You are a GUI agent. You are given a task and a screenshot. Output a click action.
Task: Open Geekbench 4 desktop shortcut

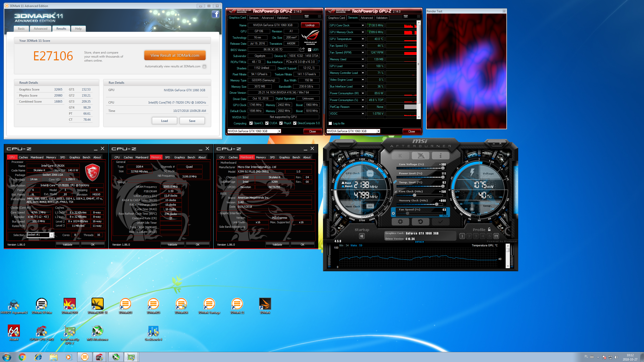[153, 333]
